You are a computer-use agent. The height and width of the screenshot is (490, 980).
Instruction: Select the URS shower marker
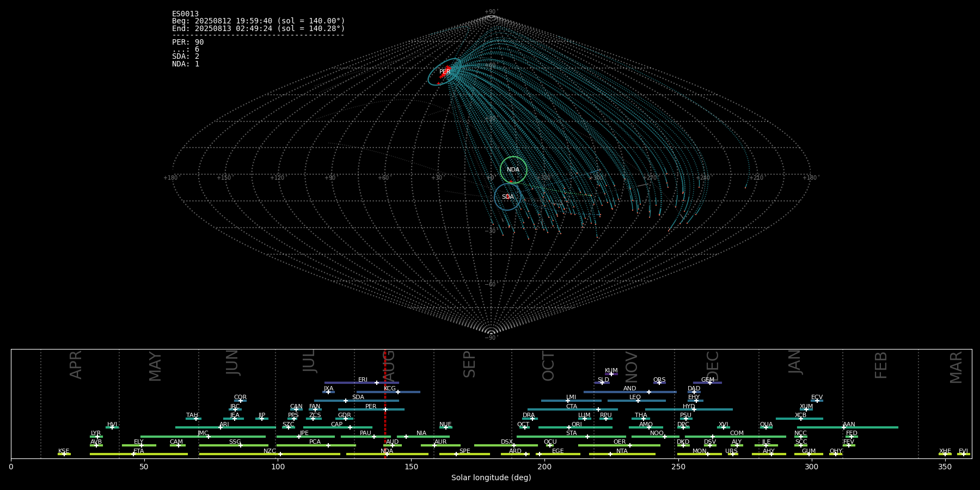click(732, 454)
